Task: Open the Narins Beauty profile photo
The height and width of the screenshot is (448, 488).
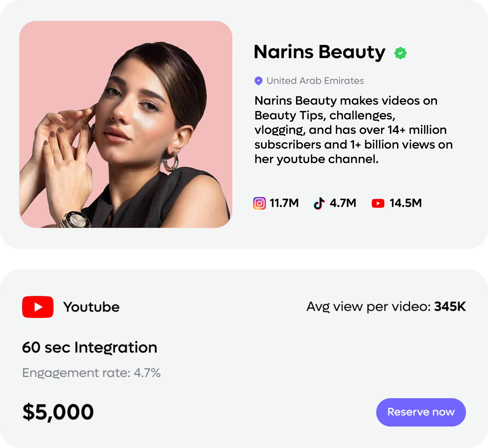Action: coord(126,124)
